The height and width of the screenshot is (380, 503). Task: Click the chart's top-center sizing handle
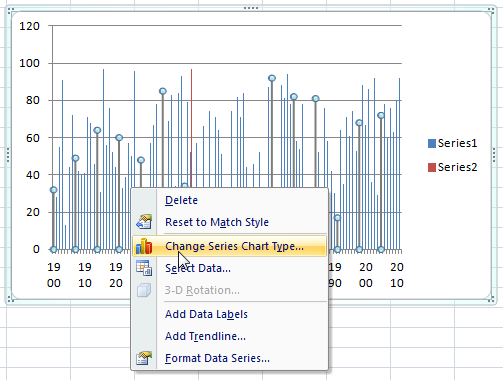(251, 8)
